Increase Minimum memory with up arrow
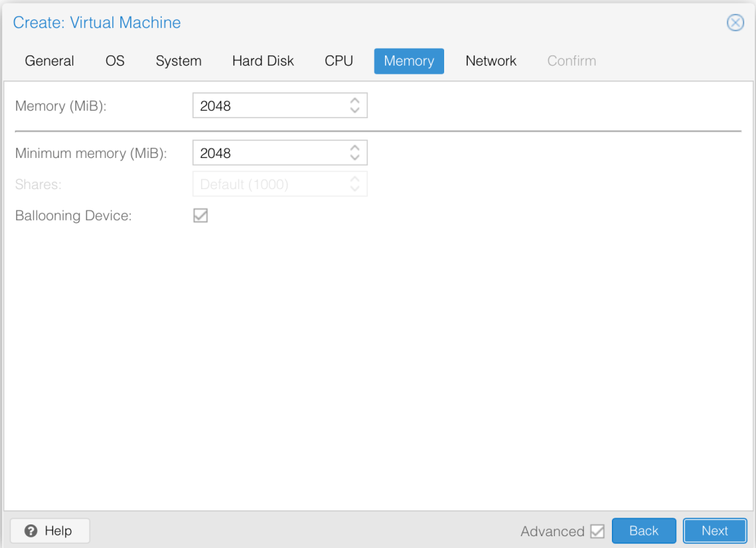756x548 pixels. [355, 148]
